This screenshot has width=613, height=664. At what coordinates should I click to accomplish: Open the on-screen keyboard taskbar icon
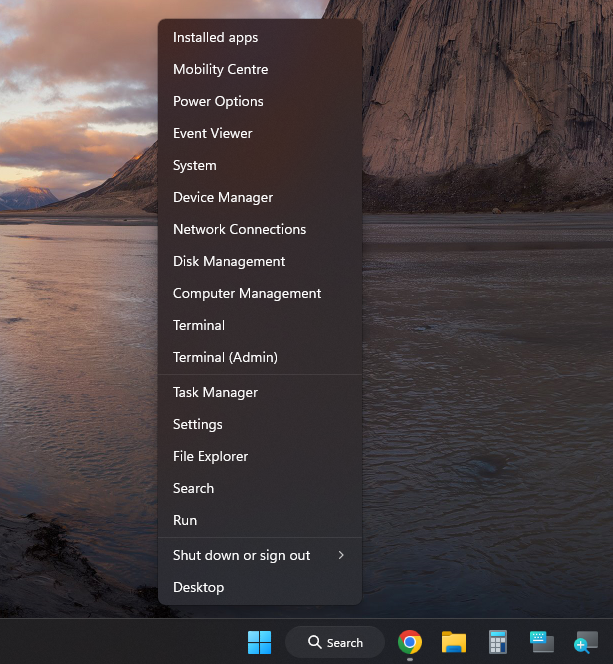pyautogui.click(x=542, y=642)
